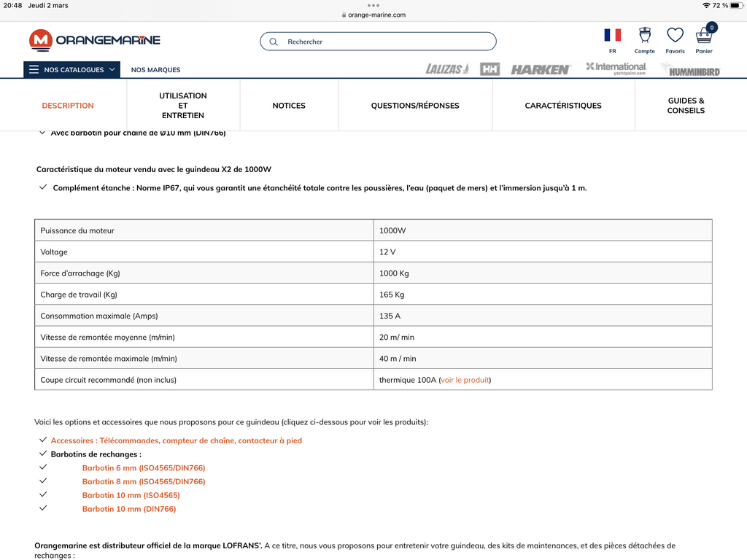Open the Humminbird brand logo
This screenshot has width=747, height=560.
tap(691, 71)
